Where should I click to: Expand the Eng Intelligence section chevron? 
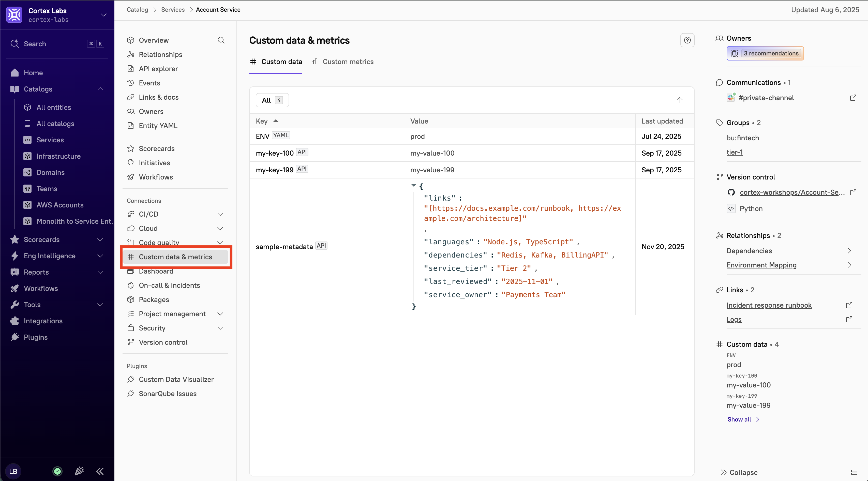pyautogui.click(x=100, y=256)
